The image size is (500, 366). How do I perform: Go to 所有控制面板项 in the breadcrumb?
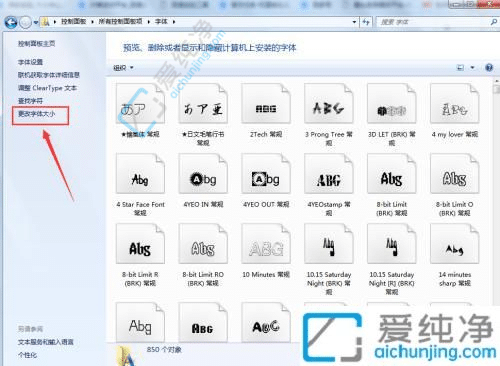(x=120, y=22)
